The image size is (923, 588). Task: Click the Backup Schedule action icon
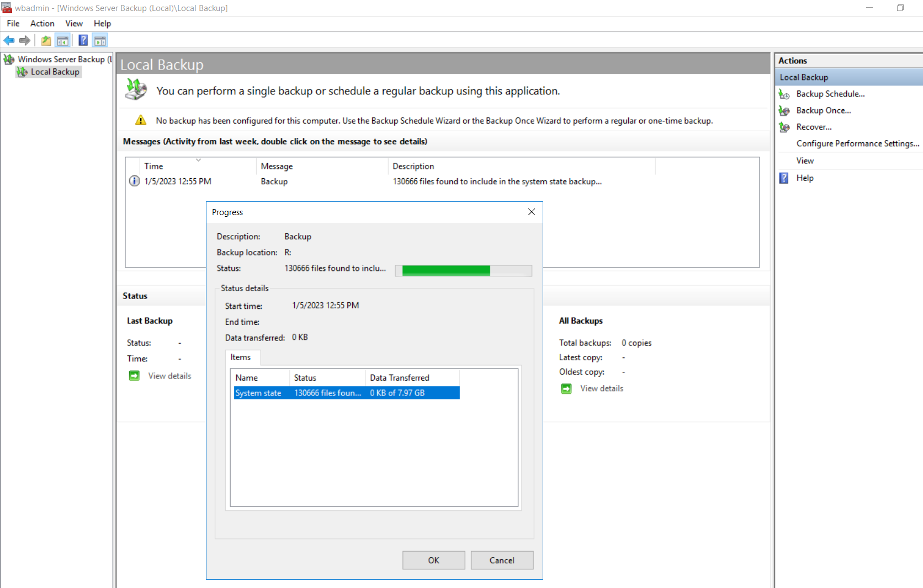click(784, 94)
